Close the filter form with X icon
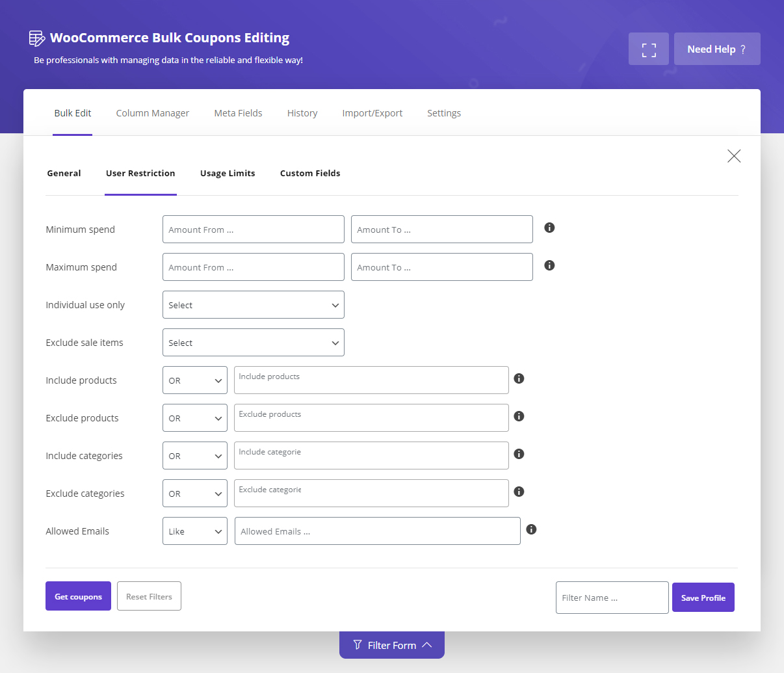 (x=734, y=156)
